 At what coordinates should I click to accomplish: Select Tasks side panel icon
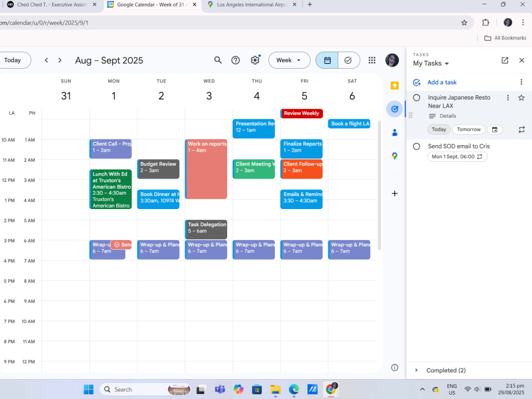tap(395, 109)
